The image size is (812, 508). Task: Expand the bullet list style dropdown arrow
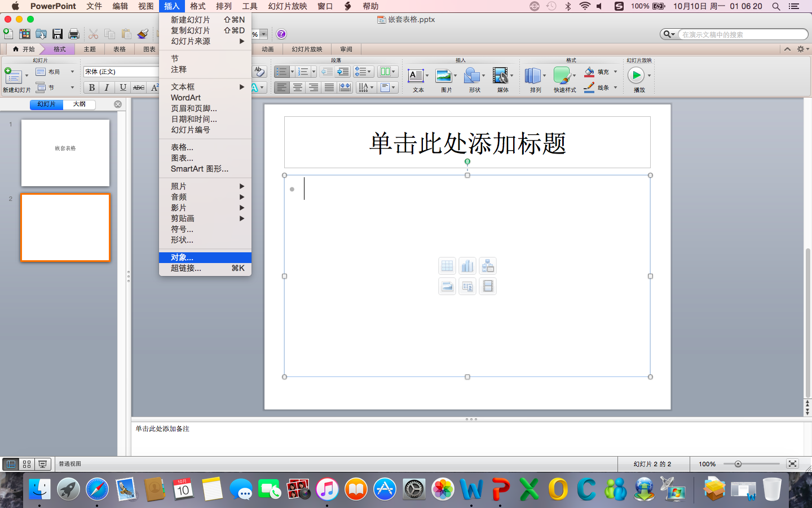click(x=292, y=72)
